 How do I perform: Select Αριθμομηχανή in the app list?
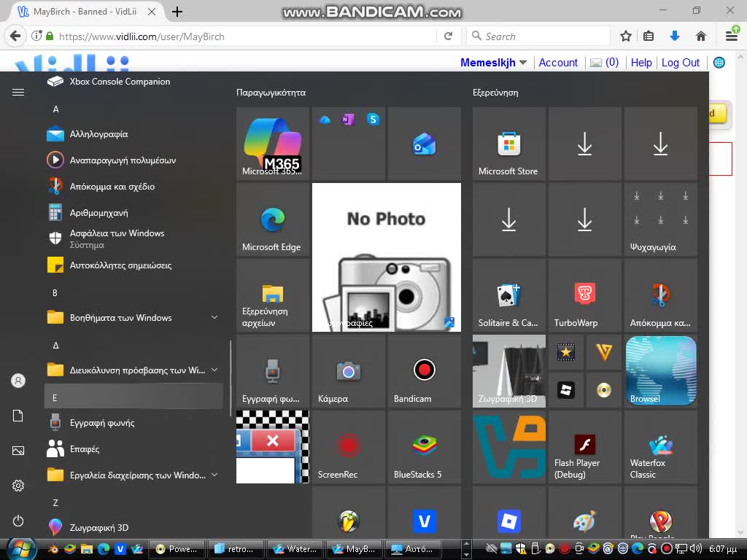(98, 213)
